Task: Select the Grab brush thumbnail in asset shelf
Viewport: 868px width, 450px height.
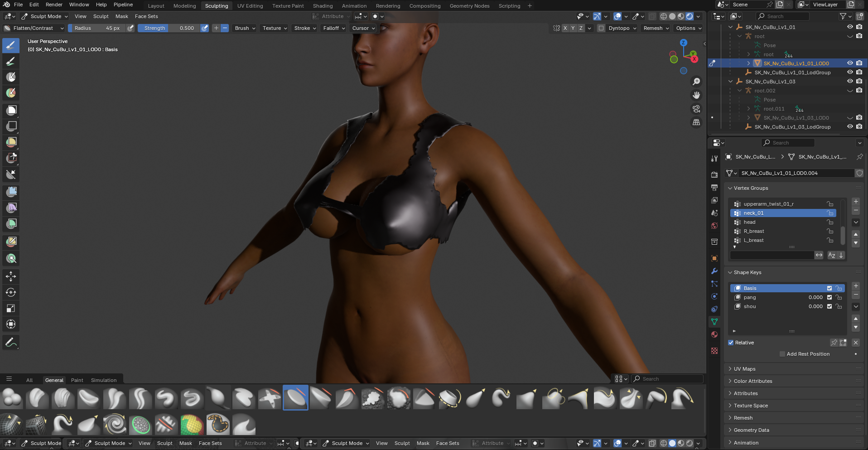Action: coord(526,398)
